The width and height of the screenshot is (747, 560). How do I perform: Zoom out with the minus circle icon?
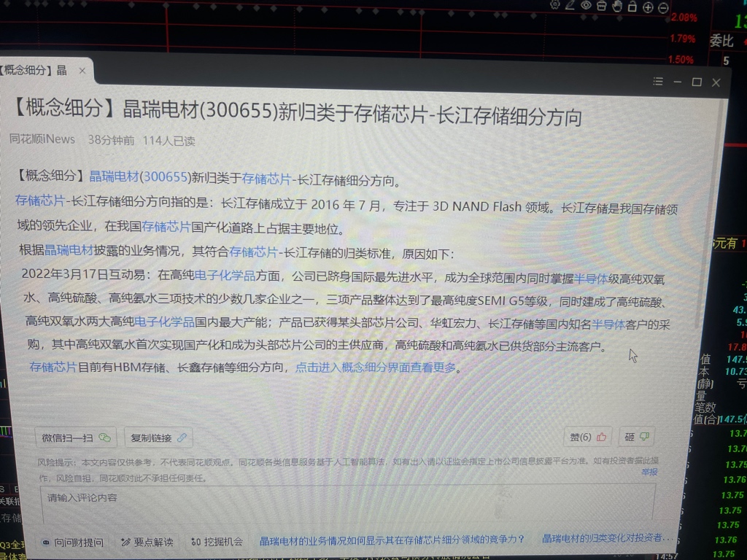click(663, 7)
